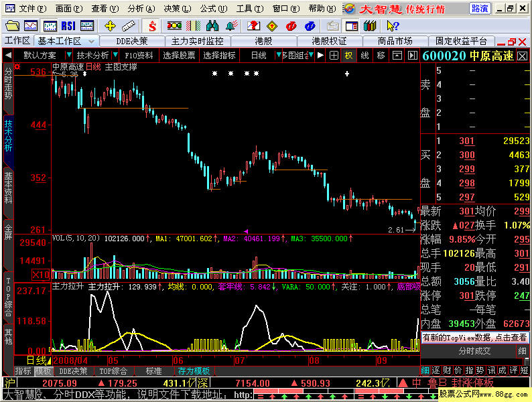Select the 分时走势 side tab
532x402 pixels.
click(x=8, y=85)
